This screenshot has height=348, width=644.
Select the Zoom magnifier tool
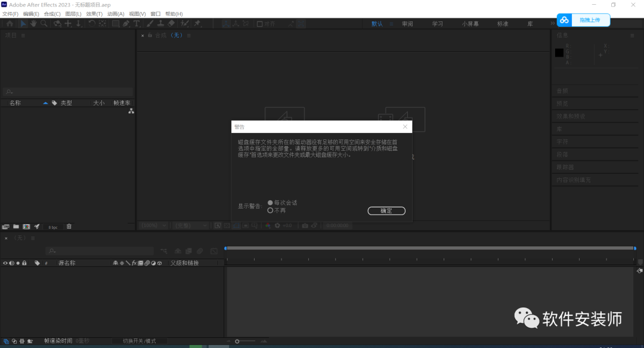(44, 24)
